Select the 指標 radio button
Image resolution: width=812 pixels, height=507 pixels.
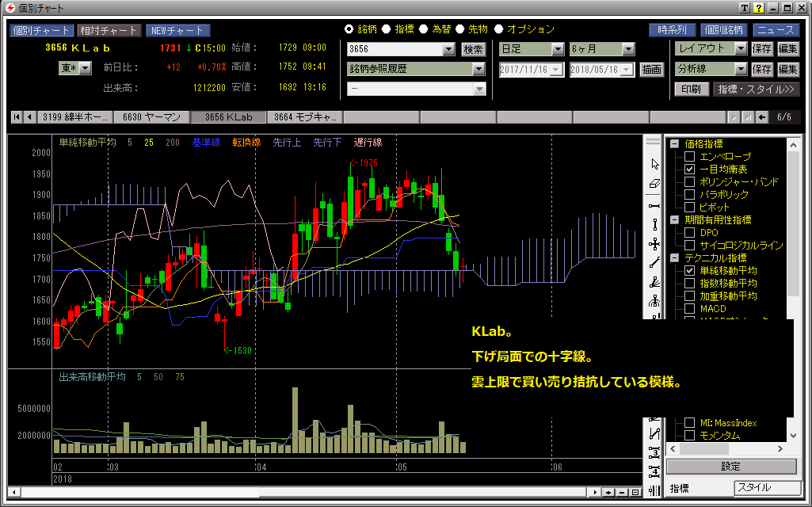[387, 29]
